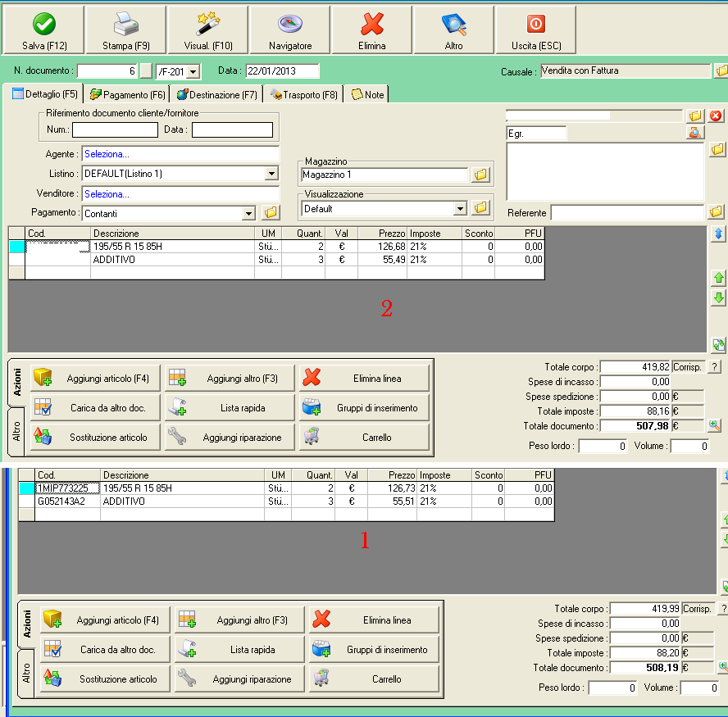
Task: Expand the Visualizzazione Default dropdown
Action: [x=460, y=208]
